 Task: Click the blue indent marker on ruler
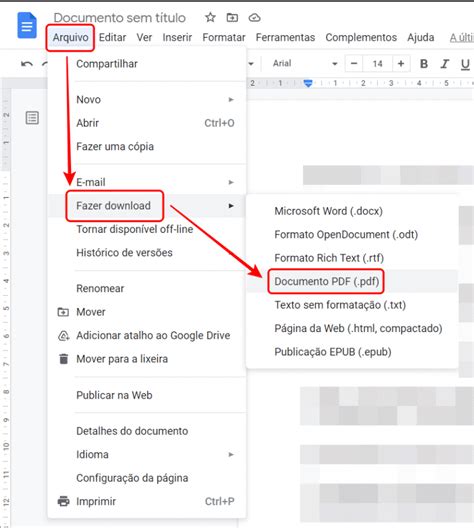[x=308, y=83]
